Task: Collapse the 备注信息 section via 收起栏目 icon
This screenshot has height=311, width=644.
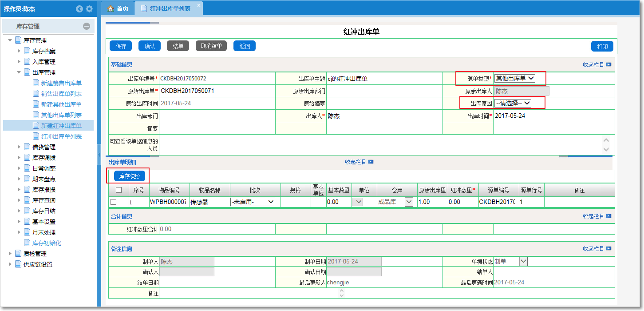Action: click(608, 249)
